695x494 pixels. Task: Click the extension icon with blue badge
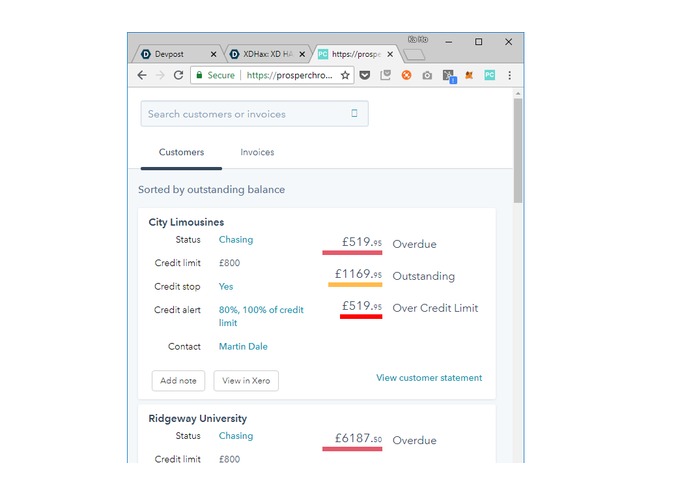coord(449,76)
